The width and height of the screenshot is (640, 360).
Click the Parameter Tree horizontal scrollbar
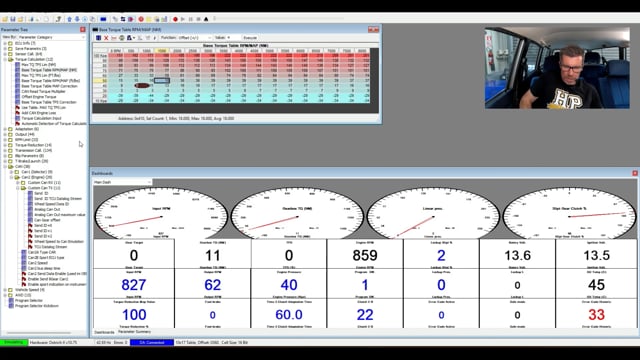click(x=39, y=333)
